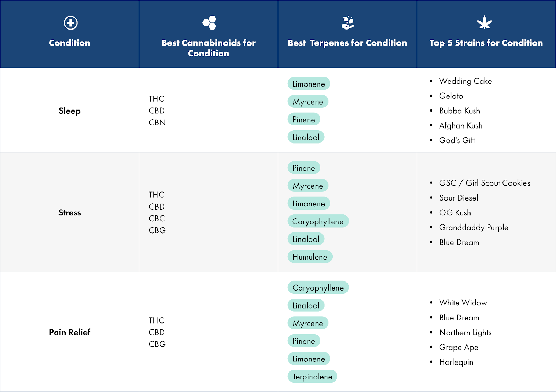
Task: Click the cannabis leaf icon above Top 5 Strains
Action: 484,23
